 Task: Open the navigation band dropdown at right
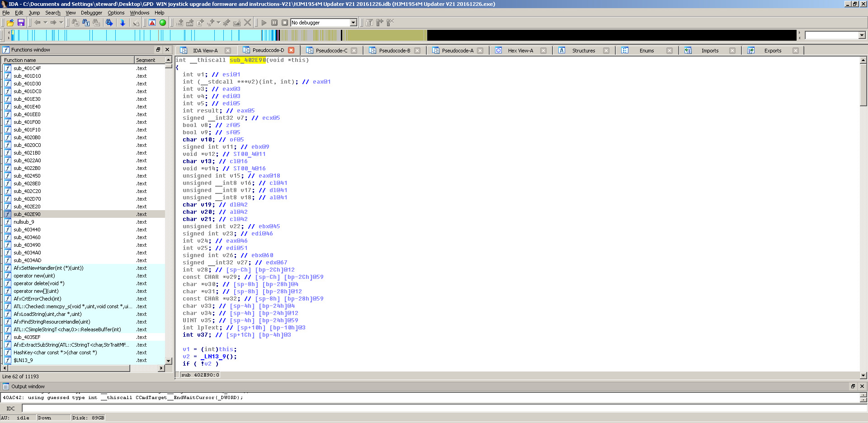click(862, 35)
